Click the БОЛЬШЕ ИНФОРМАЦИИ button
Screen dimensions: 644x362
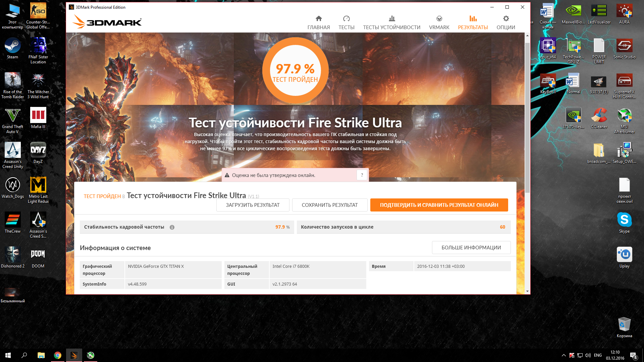click(x=471, y=248)
